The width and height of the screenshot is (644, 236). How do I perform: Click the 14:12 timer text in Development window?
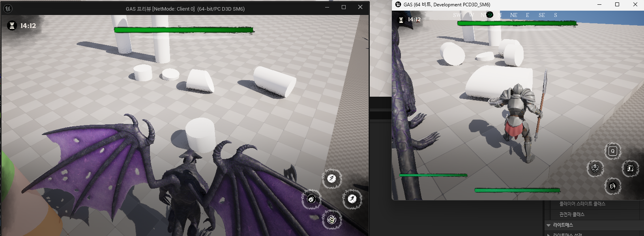[414, 19]
